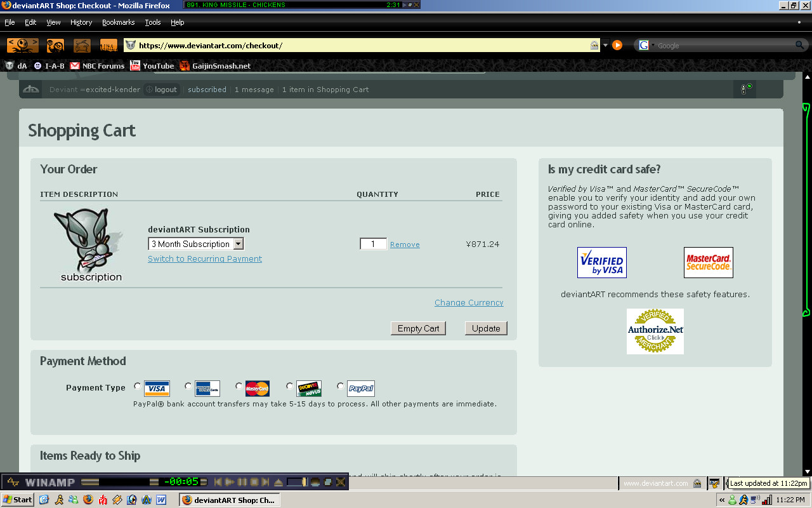Click the Firefox quick launch icon in taskbar
The height and width of the screenshot is (508, 812).
click(x=88, y=500)
